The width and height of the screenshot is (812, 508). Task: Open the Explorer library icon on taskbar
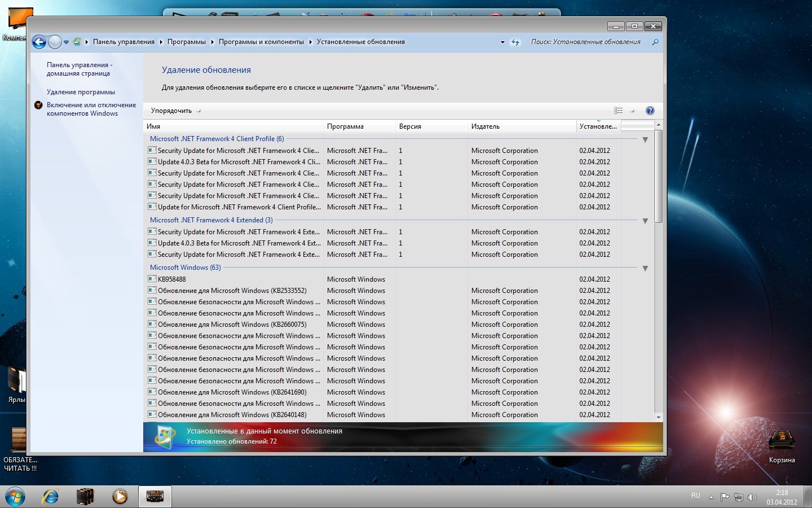click(85, 497)
